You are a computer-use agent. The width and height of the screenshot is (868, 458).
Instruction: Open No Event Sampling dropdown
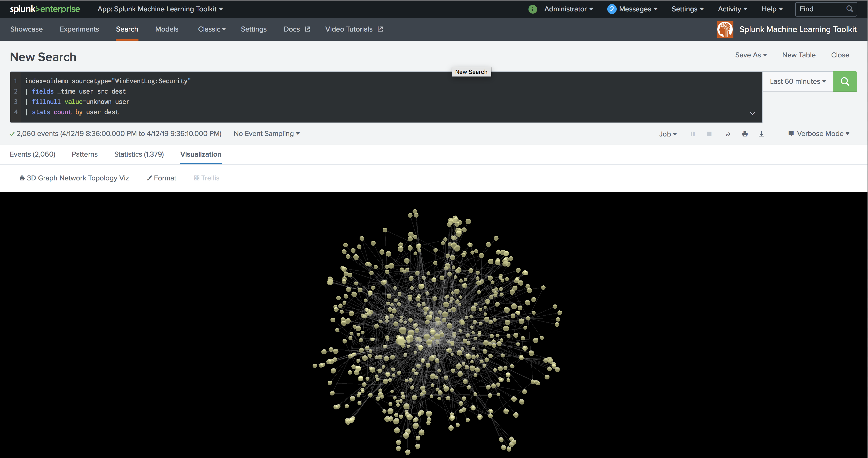[267, 134]
